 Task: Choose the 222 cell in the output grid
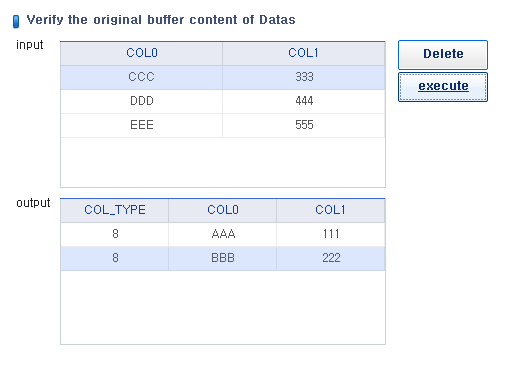330,258
